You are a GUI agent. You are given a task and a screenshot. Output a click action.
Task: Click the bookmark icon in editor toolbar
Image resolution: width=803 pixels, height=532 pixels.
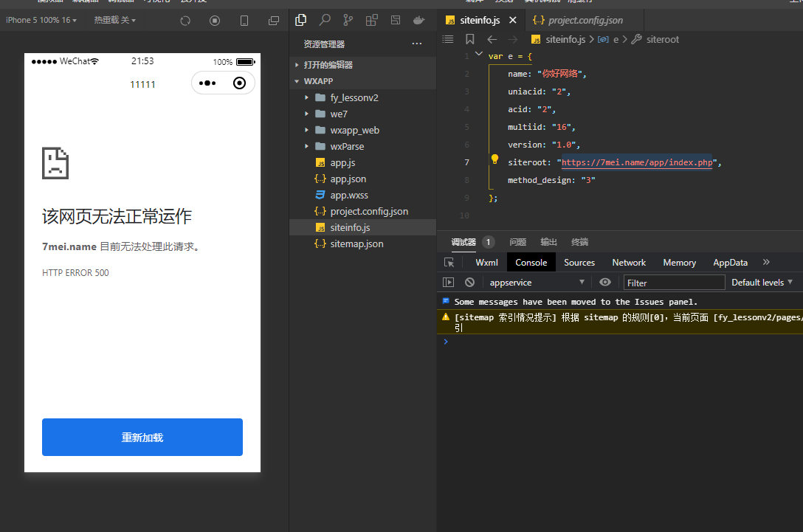coord(469,39)
